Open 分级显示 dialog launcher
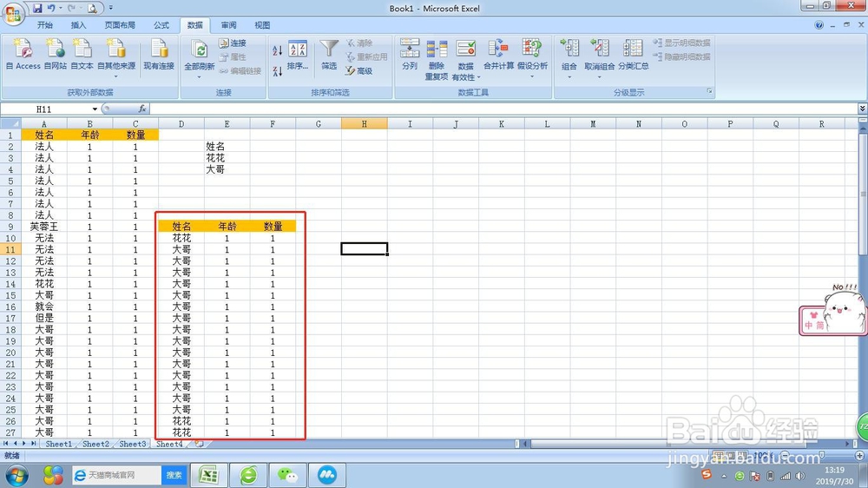The image size is (868, 488). pos(709,91)
